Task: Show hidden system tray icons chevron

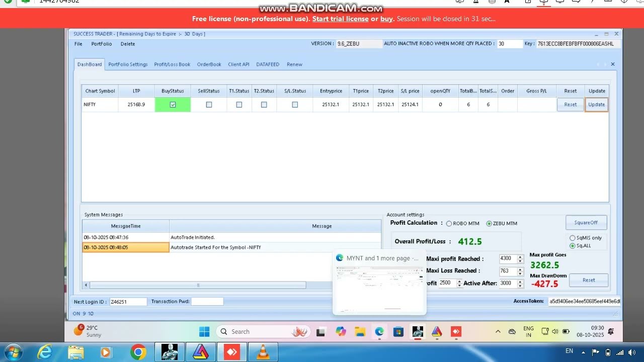Action: 498,332
